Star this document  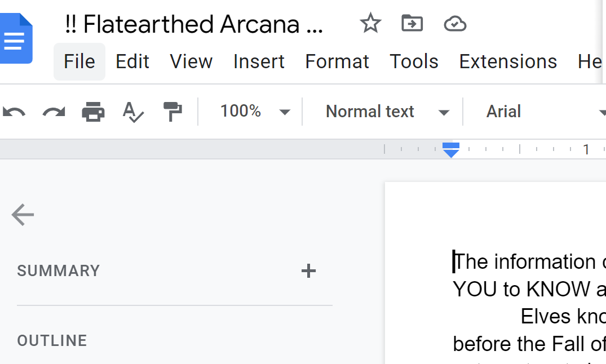pos(370,23)
